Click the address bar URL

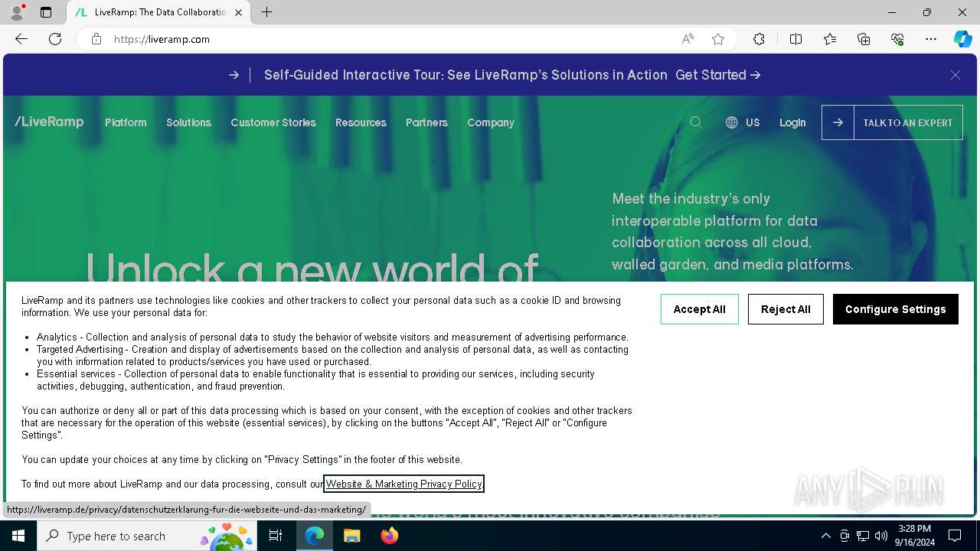[x=162, y=39]
